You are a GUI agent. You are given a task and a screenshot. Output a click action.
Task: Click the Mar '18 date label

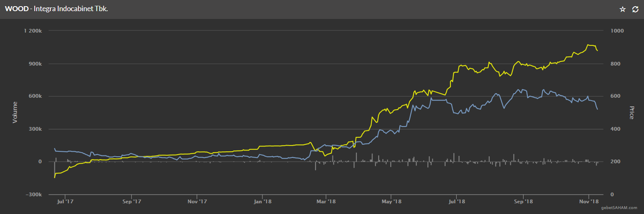[x=326, y=202]
